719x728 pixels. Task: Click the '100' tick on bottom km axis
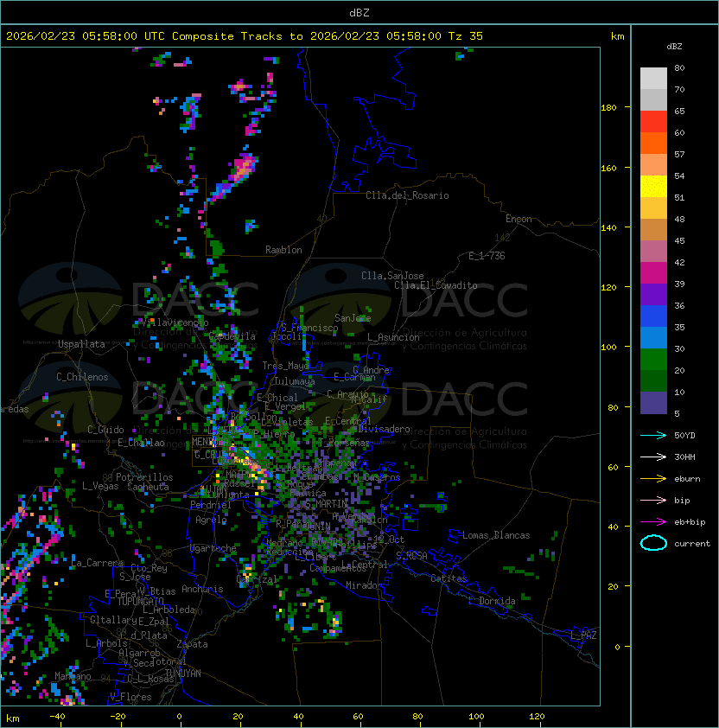[x=476, y=717]
